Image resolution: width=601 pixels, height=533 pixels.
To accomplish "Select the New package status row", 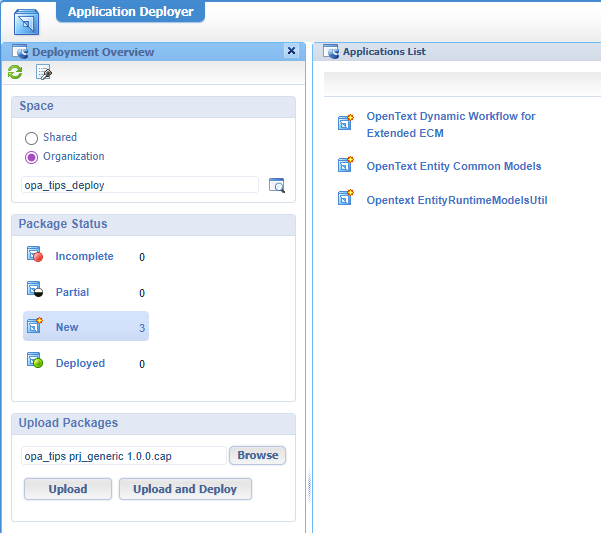I will (x=86, y=327).
